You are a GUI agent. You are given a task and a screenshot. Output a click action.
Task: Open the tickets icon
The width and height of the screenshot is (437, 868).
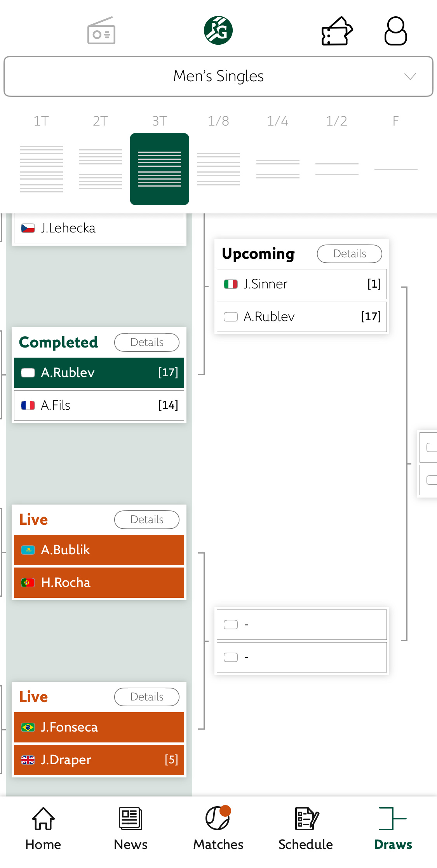click(x=337, y=31)
